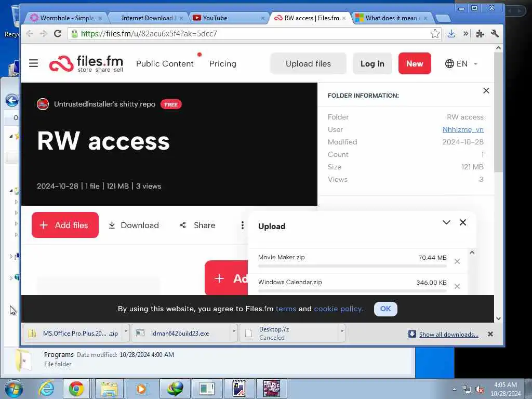Click the Movie Maker.zip progress bar
This screenshot has height=399, width=532.
click(x=352, y=266)
